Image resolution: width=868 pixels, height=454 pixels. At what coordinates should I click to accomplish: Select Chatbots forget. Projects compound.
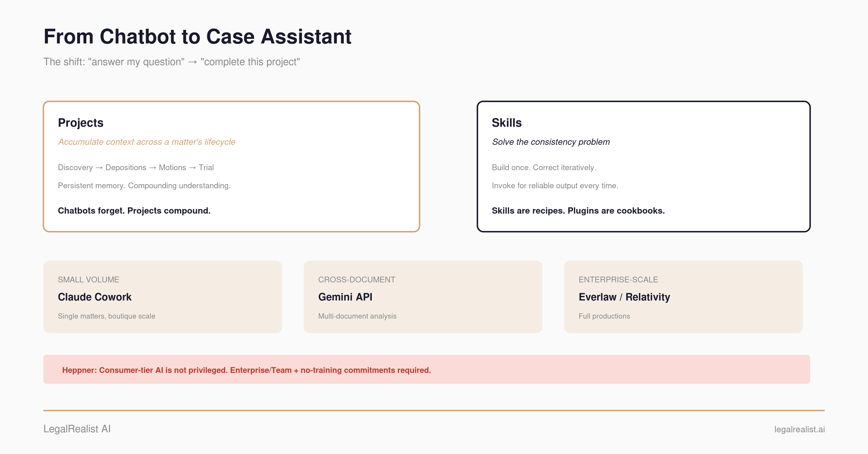pos(134,211)
